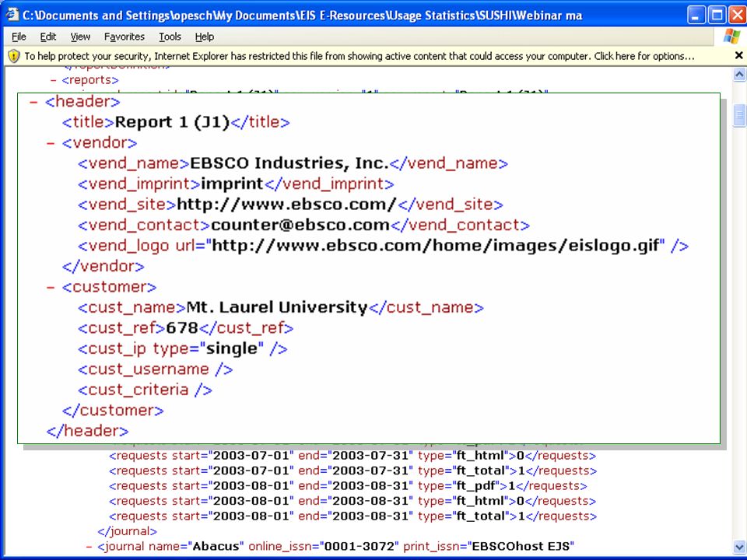Click the vertical scrollbar thumb
747x560 pixels.
pos(739,115)
